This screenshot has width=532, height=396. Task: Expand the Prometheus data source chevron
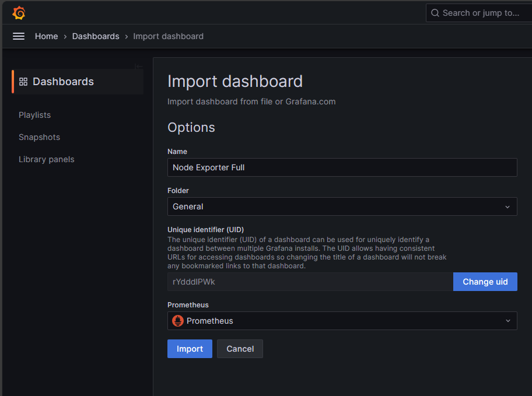pos(508,321)
